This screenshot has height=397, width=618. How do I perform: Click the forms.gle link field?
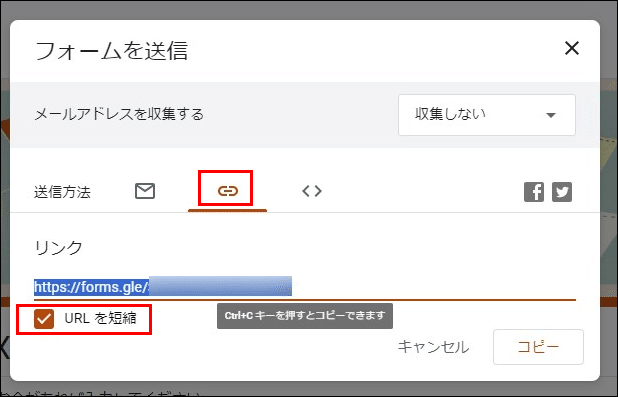tap(305, 287)
